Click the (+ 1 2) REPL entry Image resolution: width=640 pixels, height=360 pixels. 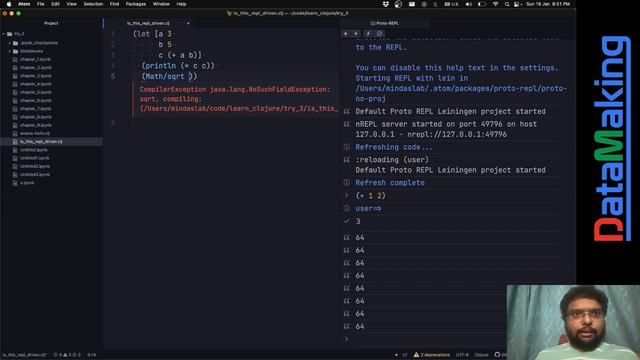[371, 196]
